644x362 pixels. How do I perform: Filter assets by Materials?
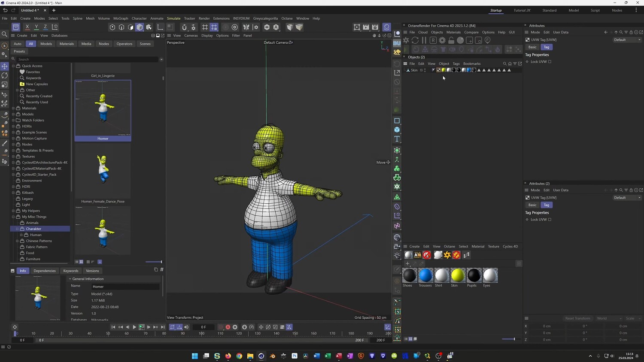pos(67,44)
